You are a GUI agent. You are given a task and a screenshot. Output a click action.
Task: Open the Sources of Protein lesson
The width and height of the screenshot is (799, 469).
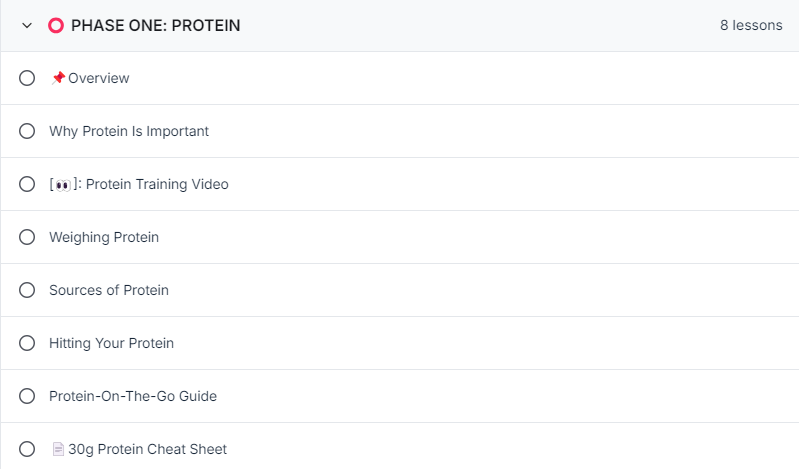109,290
